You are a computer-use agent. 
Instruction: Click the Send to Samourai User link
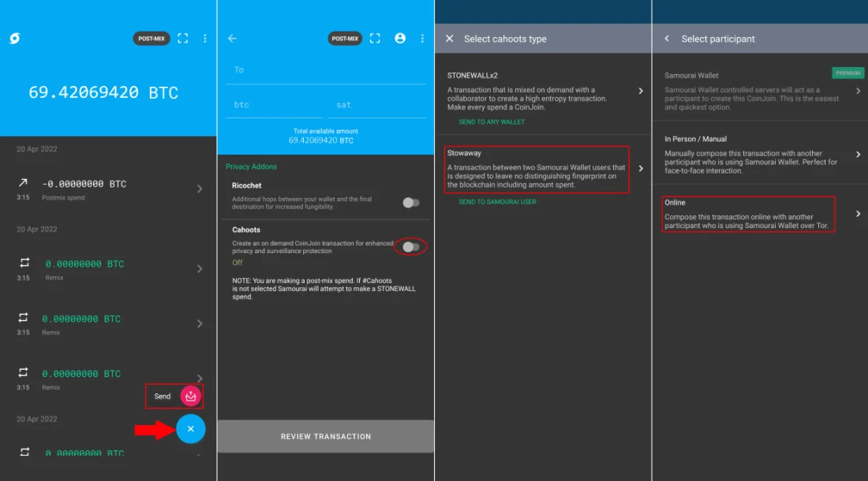coord(497,202)
